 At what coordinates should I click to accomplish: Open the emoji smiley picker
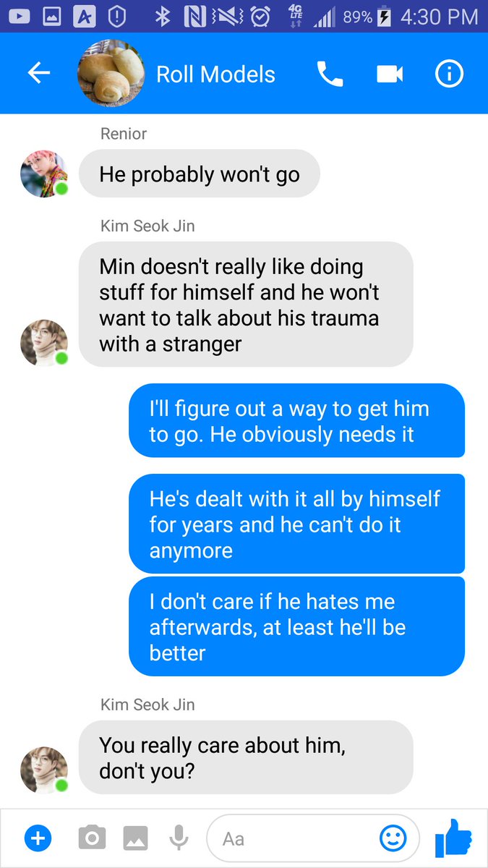point(393,838)
